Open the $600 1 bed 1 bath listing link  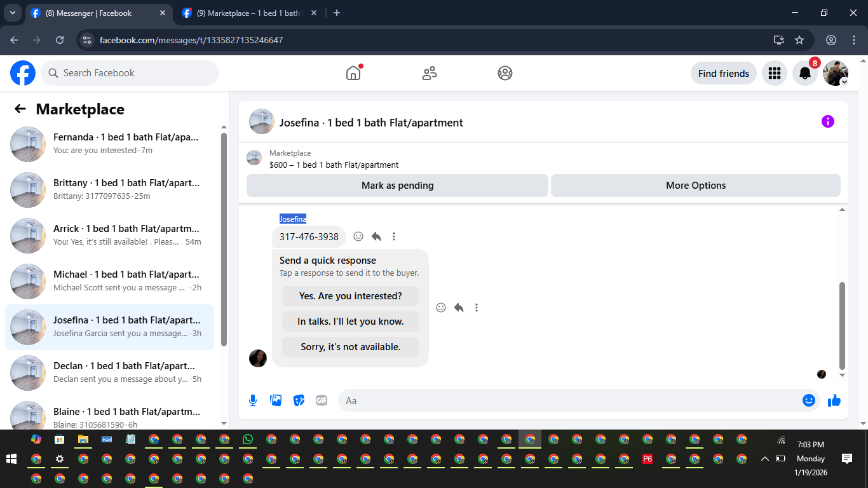point(334,165)
